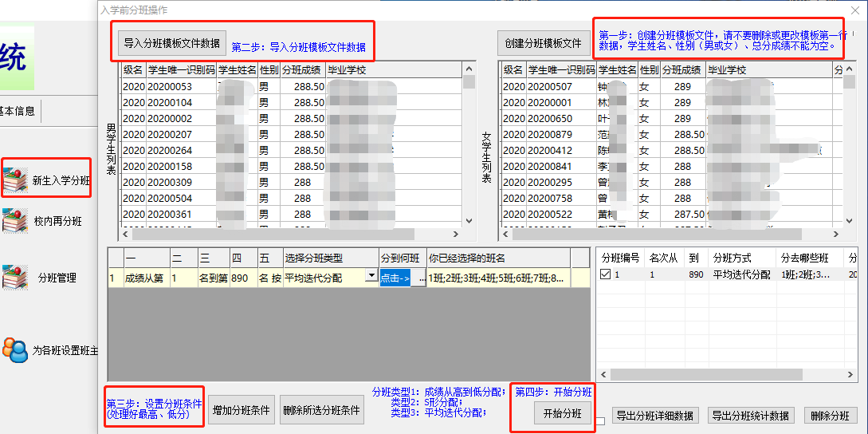This screenshot has height=434, width=868.
Task: Select male student row 20200207
Action: pyautogui.click(x=292, y=134)
